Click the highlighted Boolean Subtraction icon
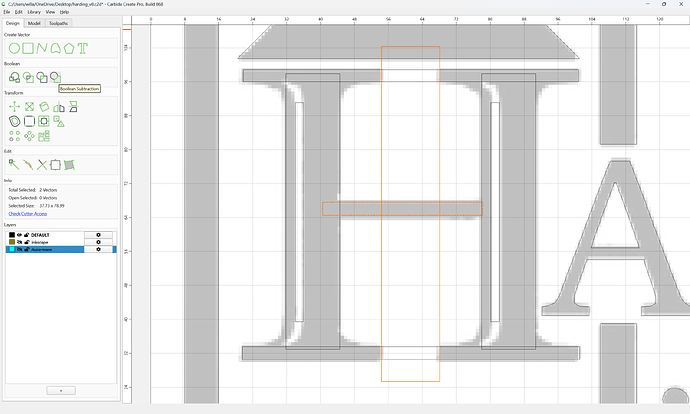The image size is (690, 414). [55, 77]
